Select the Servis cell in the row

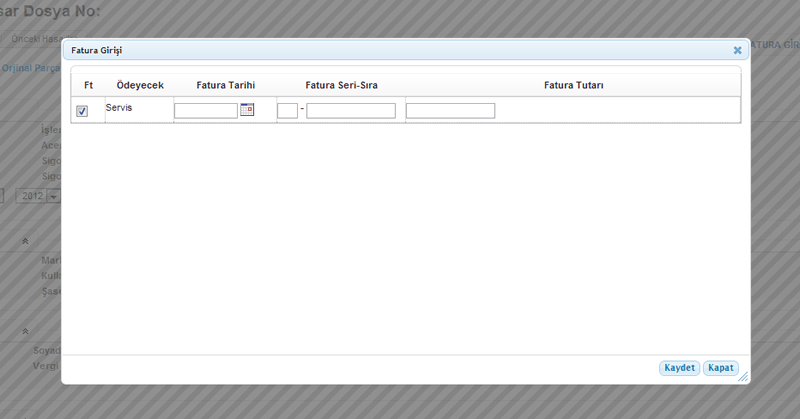pyautogui.click(x=119, y=107)
